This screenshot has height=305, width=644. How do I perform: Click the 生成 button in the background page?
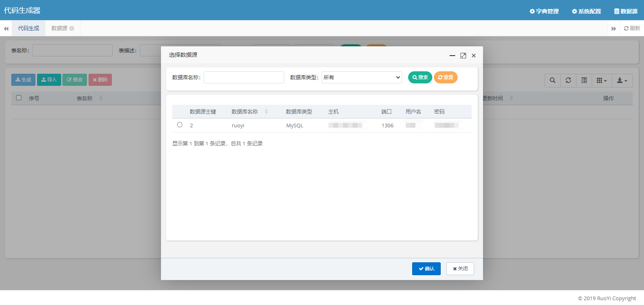click(x=23, y=80)
